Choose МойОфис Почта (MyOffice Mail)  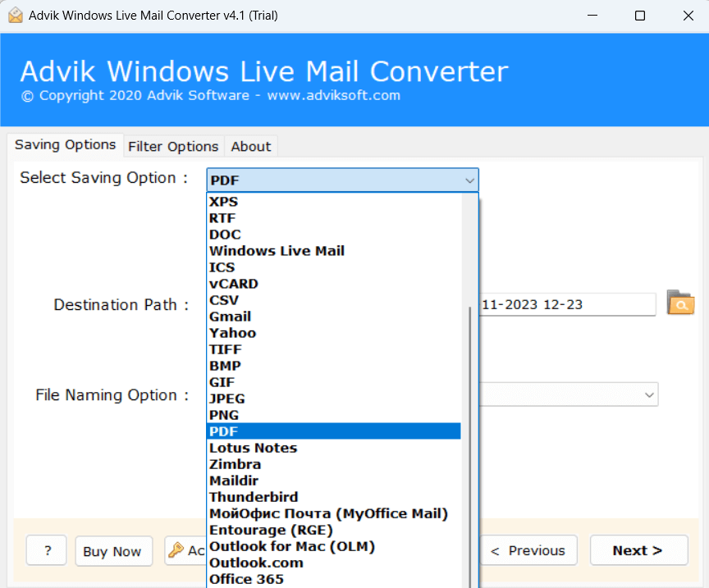(x=334, y=513)
